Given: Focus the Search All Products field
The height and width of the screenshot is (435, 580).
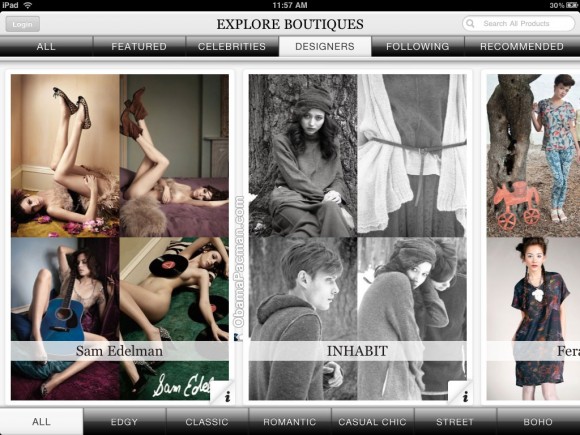Looking at the screenshot, I should pyautogui.click(x=519, y=24).
